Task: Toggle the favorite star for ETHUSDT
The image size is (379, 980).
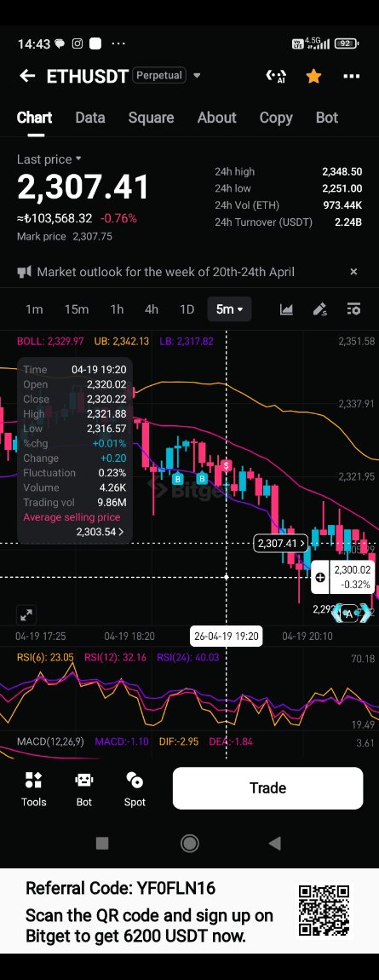Action: (x=313, y=76)
